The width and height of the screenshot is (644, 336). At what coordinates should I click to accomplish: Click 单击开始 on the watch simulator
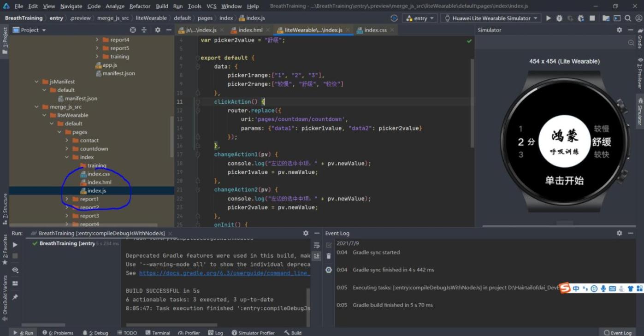coord(564,181)
